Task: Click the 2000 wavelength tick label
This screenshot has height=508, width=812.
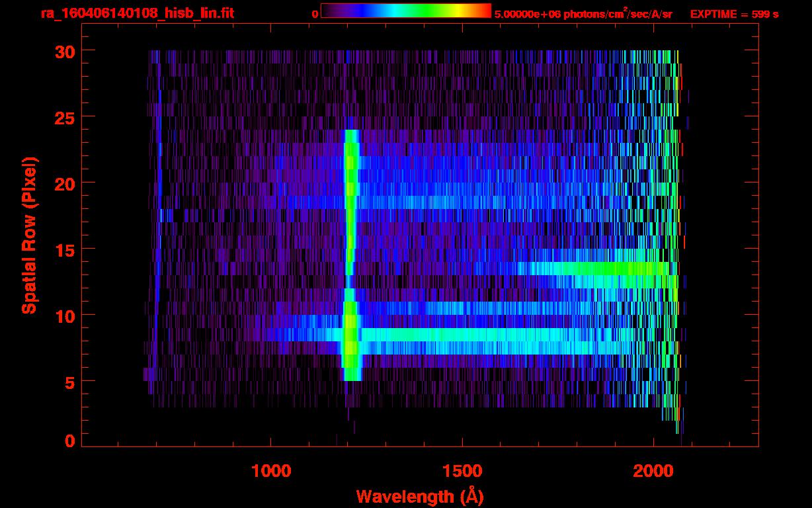Action: click(652, 471)
